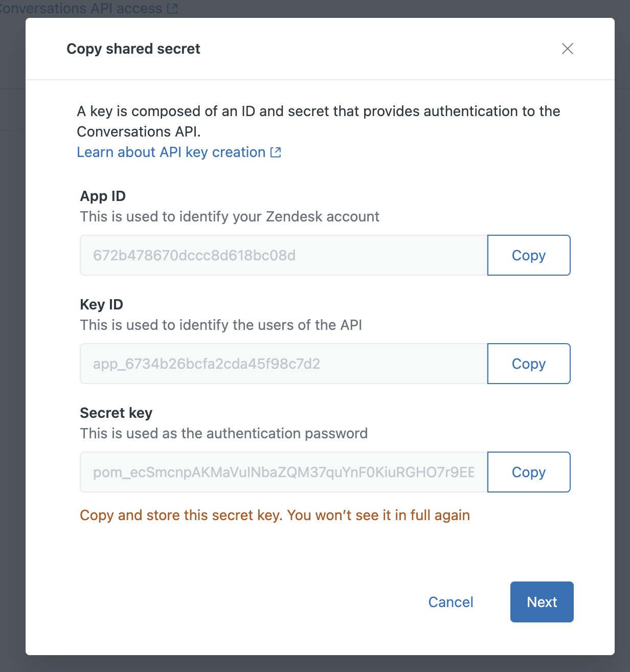Click the App ID heading label
Image resolution: width=630 pixels, height=672 pixels.
[x=103, y=196]
